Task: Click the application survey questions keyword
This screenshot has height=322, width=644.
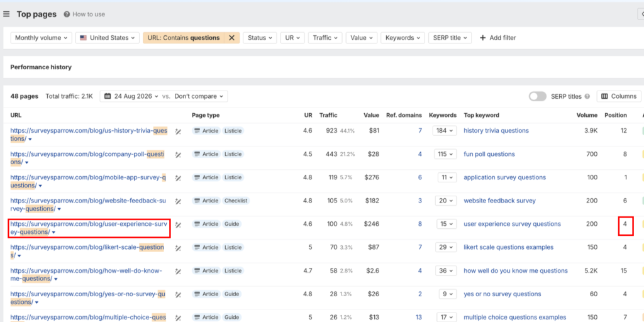Action: point(505,177)
